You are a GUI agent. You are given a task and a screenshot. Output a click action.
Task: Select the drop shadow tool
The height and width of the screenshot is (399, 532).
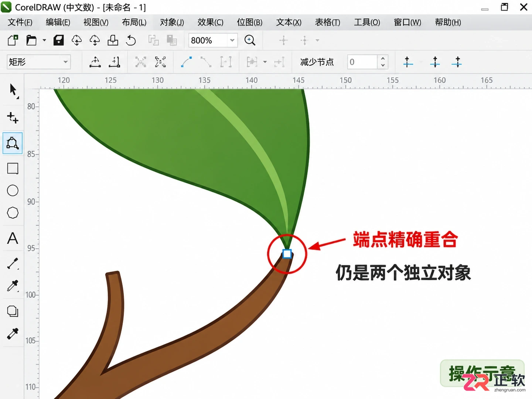13,311
